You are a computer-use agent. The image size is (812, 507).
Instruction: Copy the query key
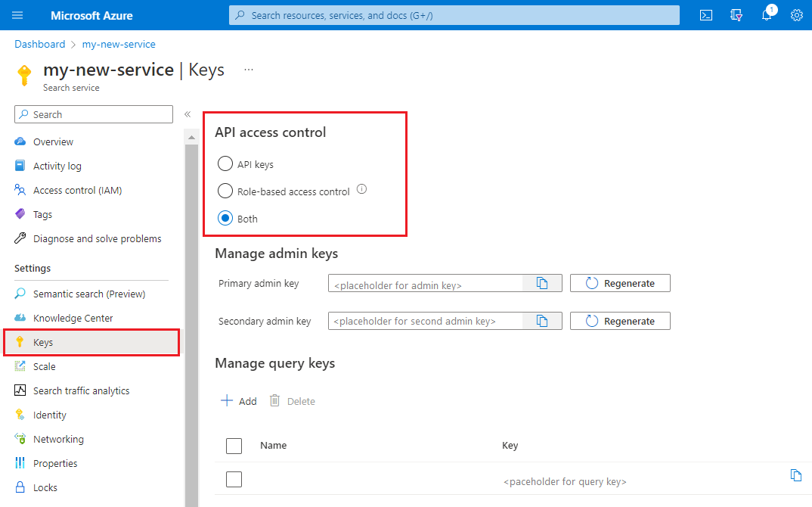coord(795,475)
